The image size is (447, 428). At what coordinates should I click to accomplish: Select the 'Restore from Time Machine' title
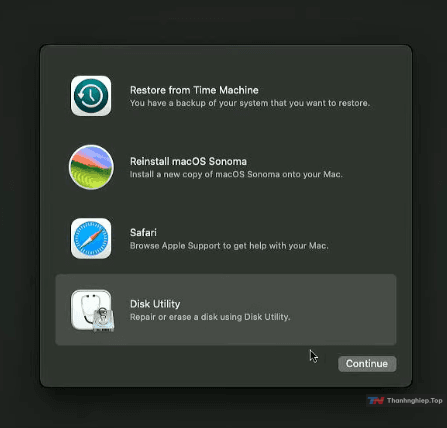coord(194,90)
